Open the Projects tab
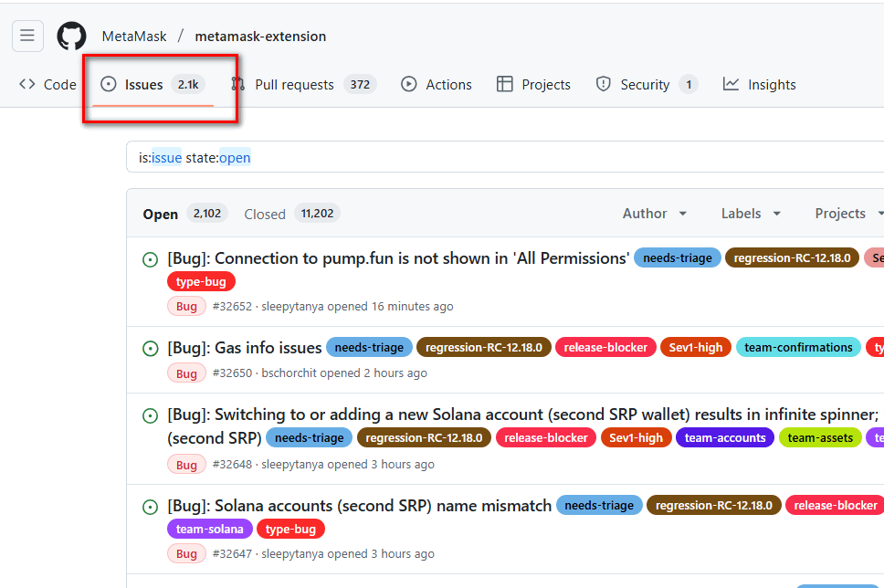This screenshot has height=588, width=884. 533,85
